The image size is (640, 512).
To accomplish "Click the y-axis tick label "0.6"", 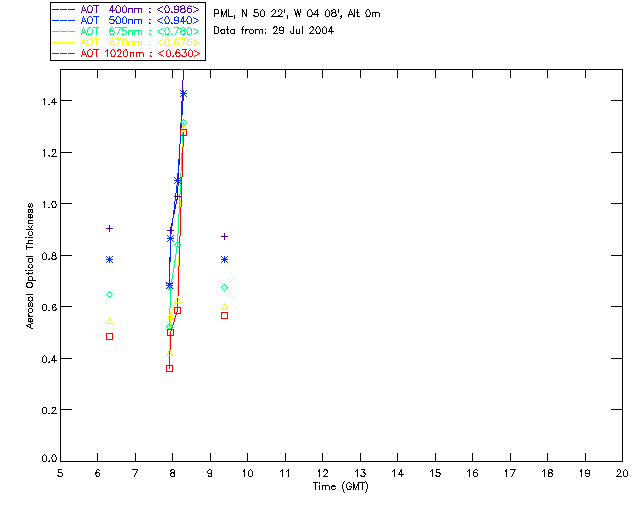I will pos(49,307).
